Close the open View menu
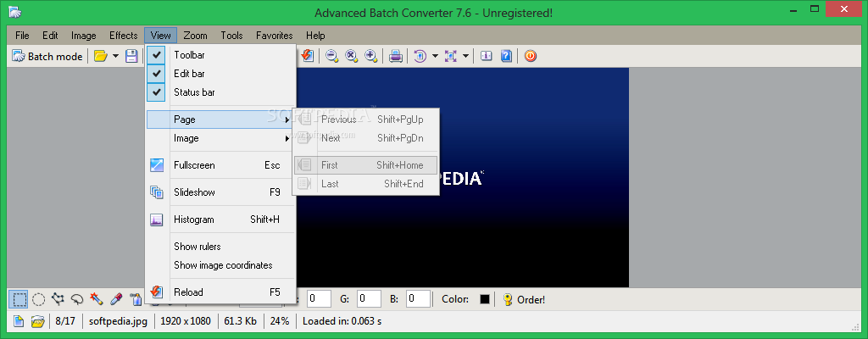The height and width of the screenshot is (339, 868). point(160,36)
